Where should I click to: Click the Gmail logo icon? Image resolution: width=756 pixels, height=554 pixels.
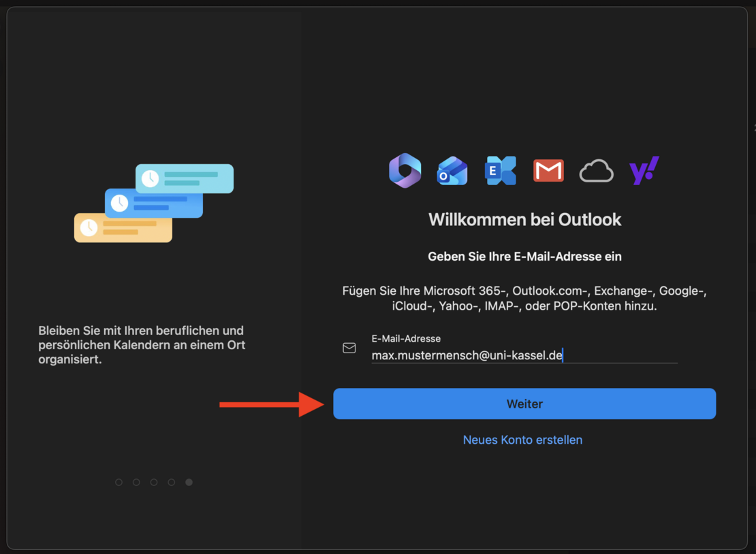549,171
